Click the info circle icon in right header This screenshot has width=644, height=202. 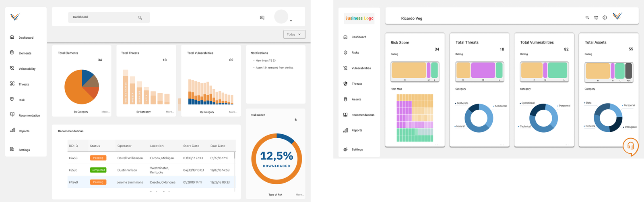(x=605, y=18)
